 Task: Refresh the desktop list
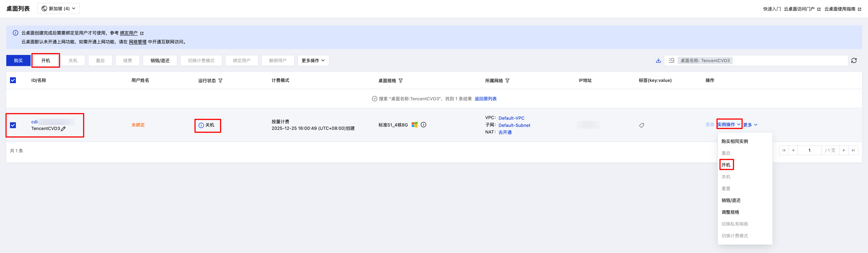click(x=853, y=61)
